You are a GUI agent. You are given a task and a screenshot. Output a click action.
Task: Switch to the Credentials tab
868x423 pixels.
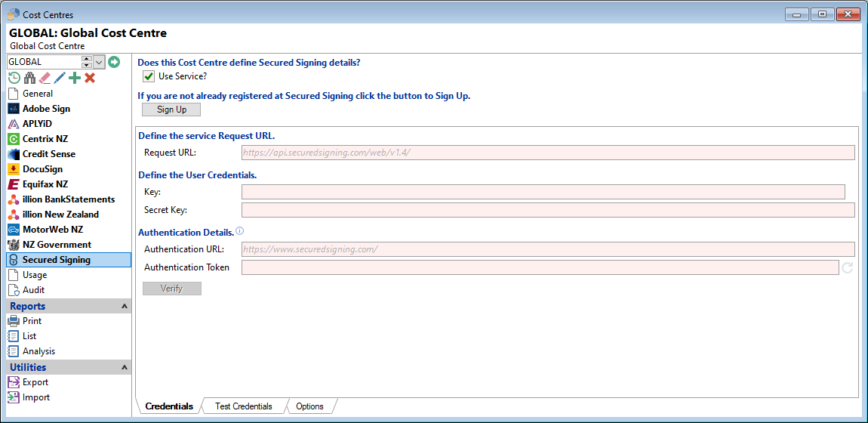(x=169, y=406)
